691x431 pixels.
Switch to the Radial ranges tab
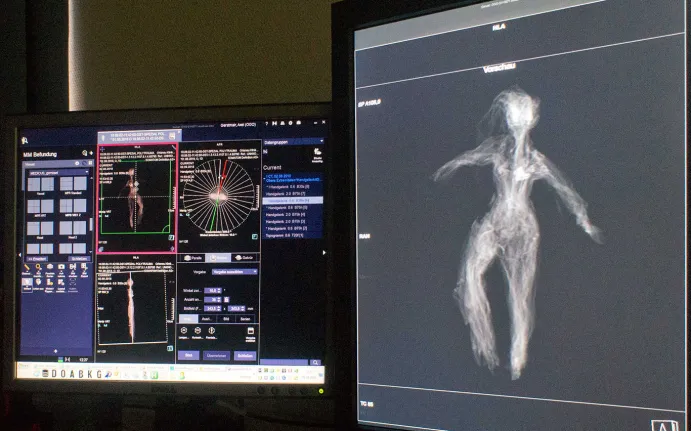tap(218, 258)
